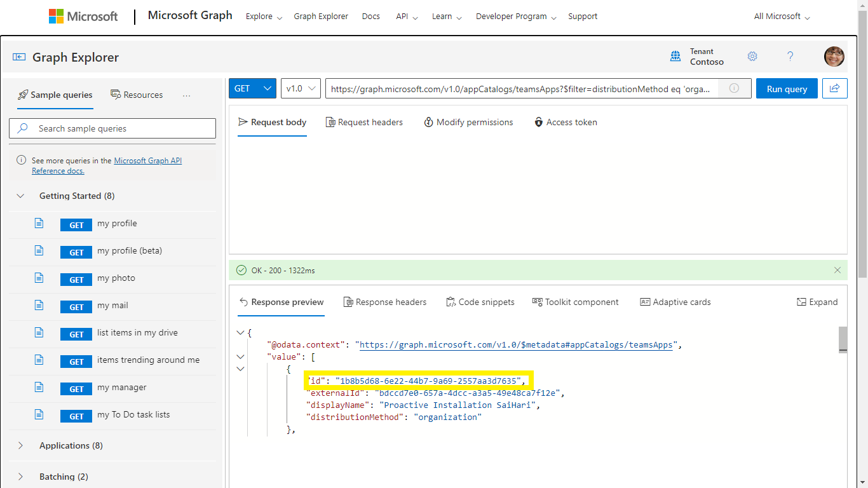The height and width of the screenshot is (488, 868).
Task: Collapse the "value" array chevron
Action: [240, 357]
